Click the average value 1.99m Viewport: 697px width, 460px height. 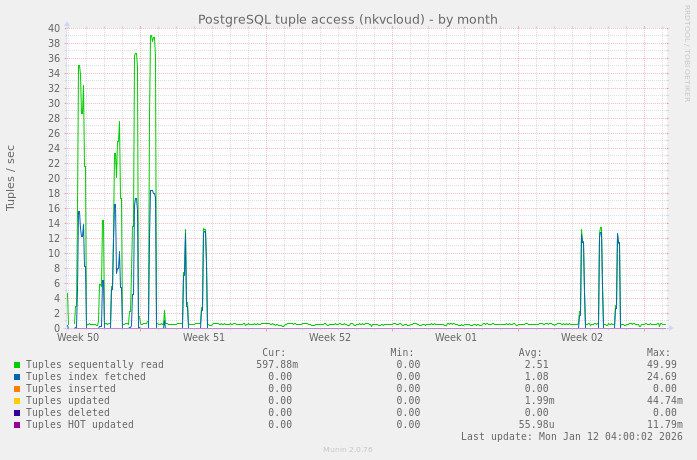[x=540, y=400]
